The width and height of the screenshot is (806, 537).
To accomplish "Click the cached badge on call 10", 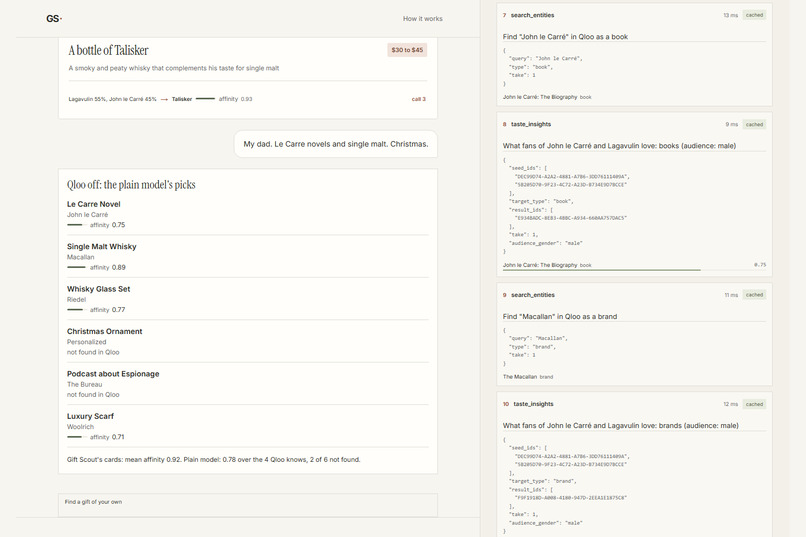I will pyautogui.click(x=754, y=404).
